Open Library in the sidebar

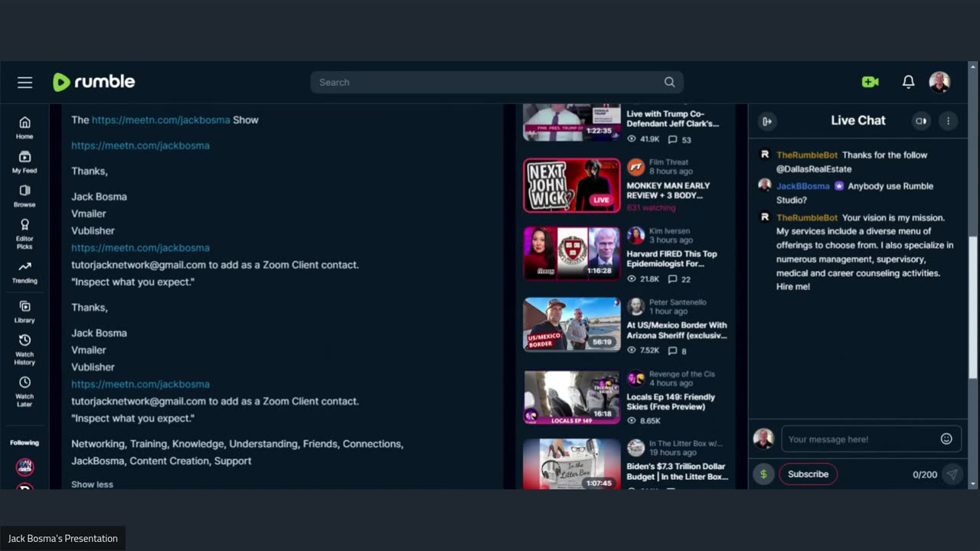24,311
